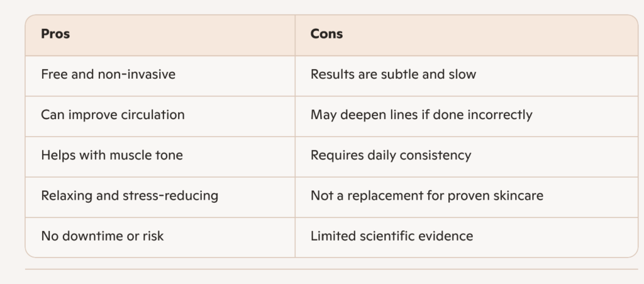Click the "Results are subtle and slow" cell

(393, 74)
